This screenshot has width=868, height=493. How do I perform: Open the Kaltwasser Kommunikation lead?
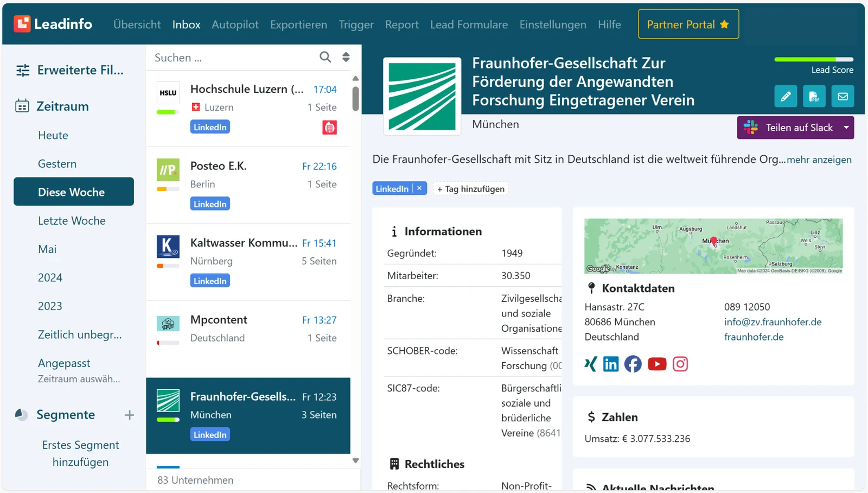click(x=248, y=262)
